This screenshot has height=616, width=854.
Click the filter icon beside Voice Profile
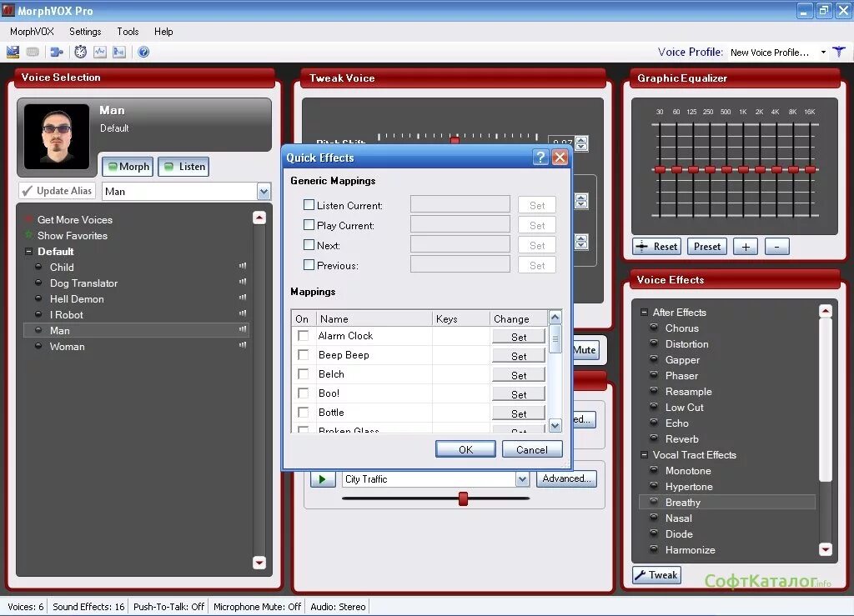(x=839, y=53)
